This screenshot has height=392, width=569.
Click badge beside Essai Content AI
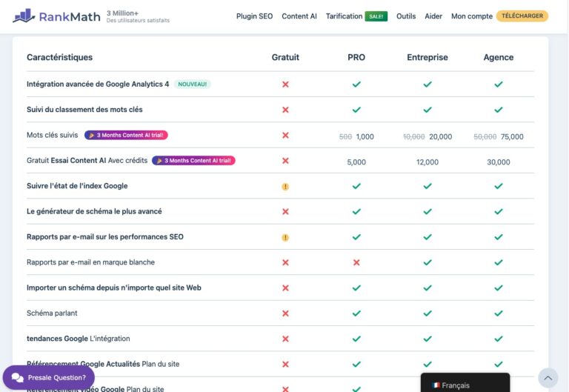[193, 160]
